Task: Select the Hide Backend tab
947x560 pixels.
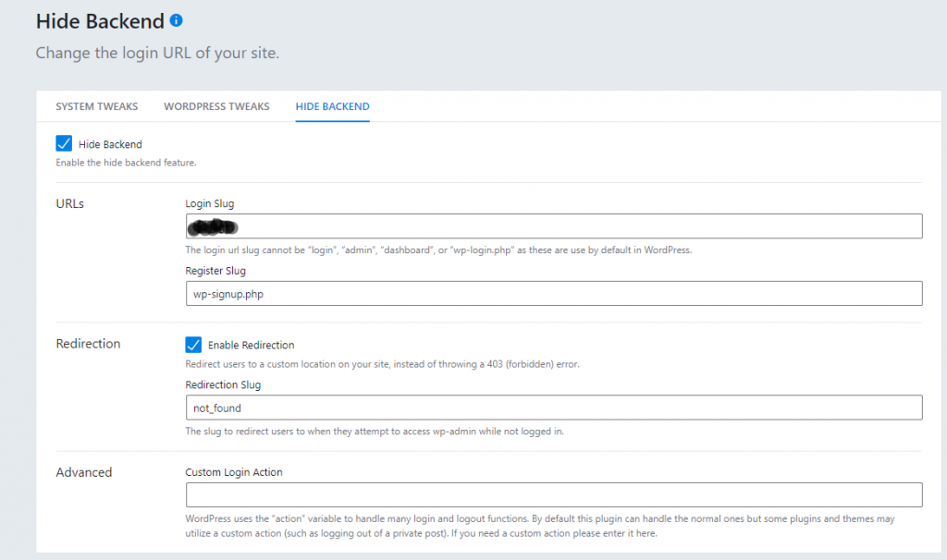Action: (332, 106)
